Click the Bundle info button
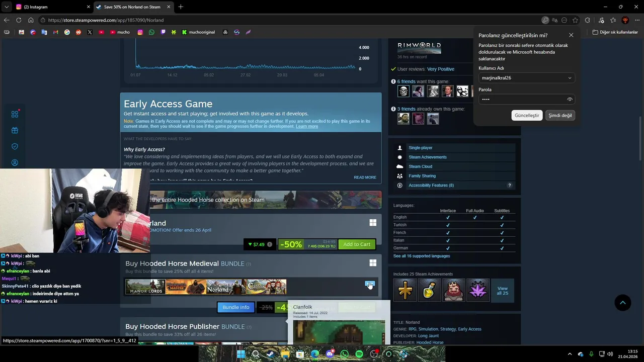 tap(236, 307)
